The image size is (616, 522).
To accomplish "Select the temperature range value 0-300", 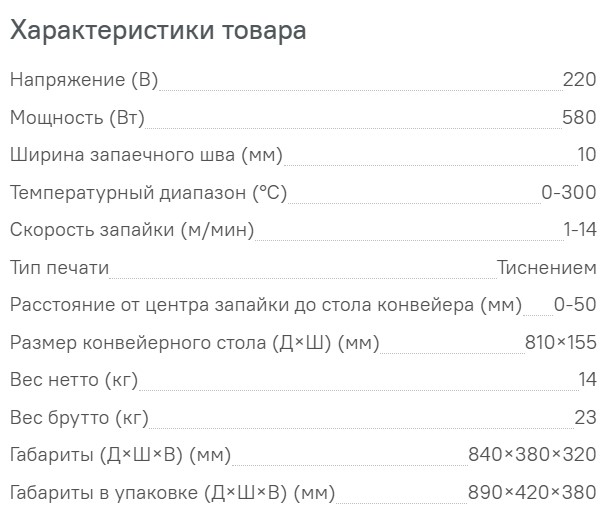I will tap(568, 193).
